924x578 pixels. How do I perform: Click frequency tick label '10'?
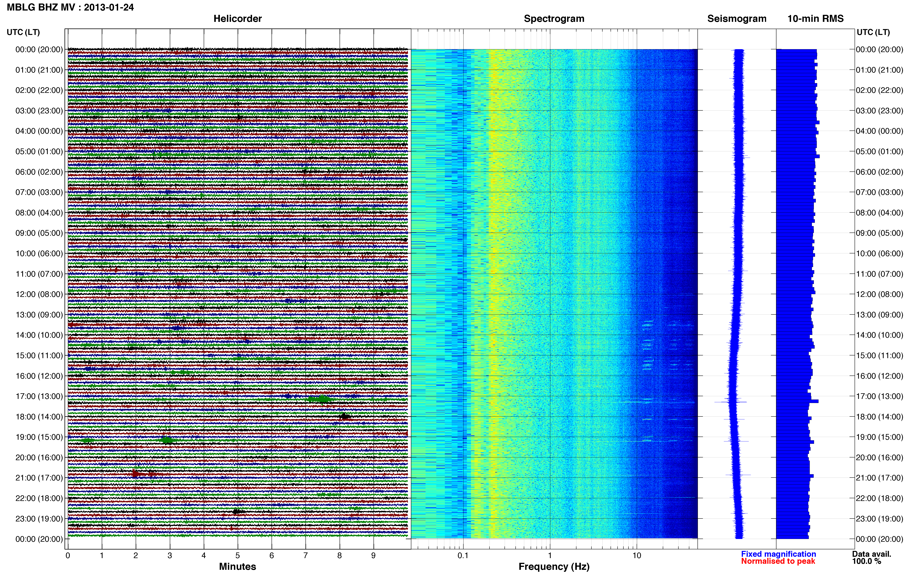coord(637,555)
